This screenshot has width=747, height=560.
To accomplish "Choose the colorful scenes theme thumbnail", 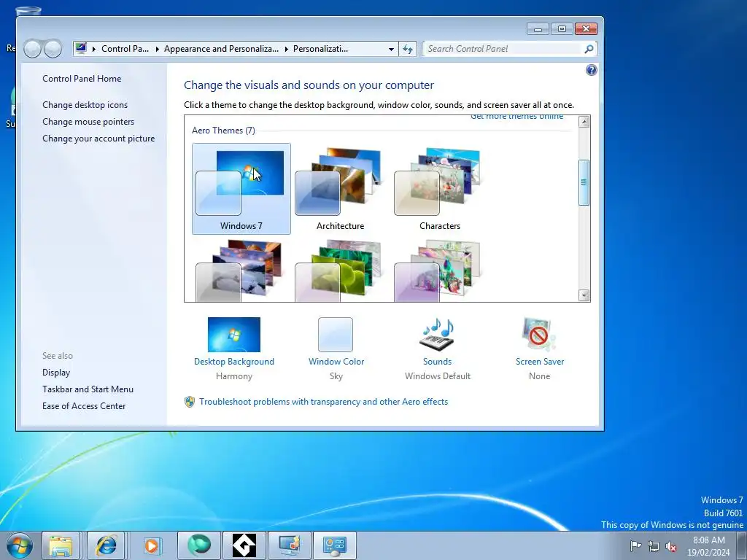I will (438, 271).
